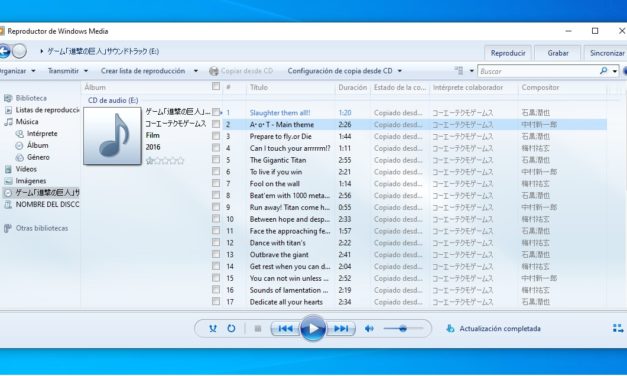
Task: Open view options icon
Action: coord(459,71)
